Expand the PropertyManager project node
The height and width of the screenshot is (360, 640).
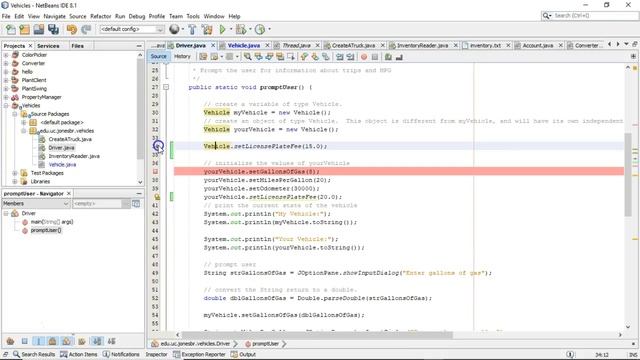(6, 97)
